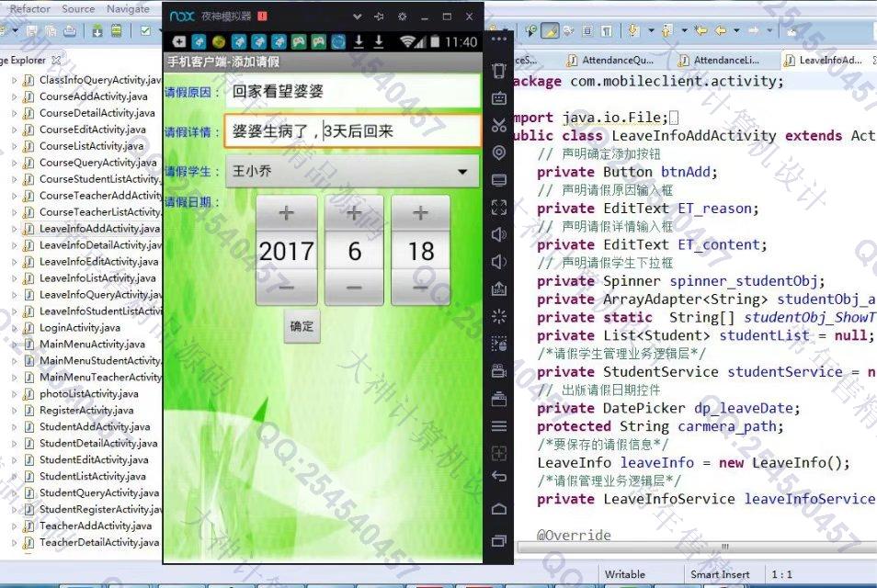
Task: Click the Eclipse print icon in toolbar
Action: pos(70,30)
